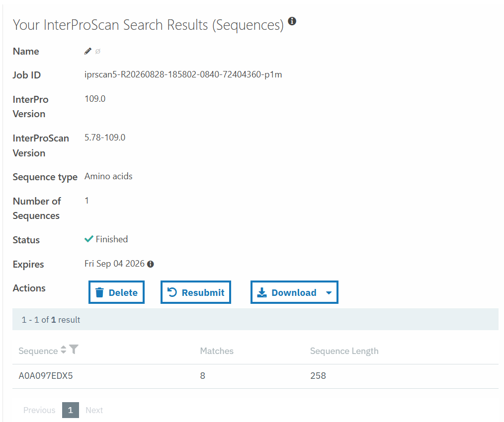Sort the table by the Sequence column
The width and height of the screenshot is (504, 422).
63,350
